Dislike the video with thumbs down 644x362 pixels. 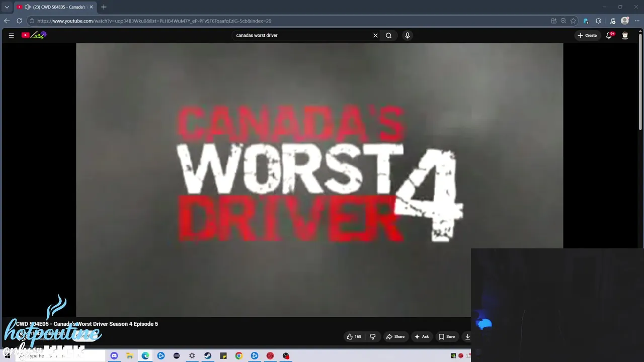click(x=373, y=337)
